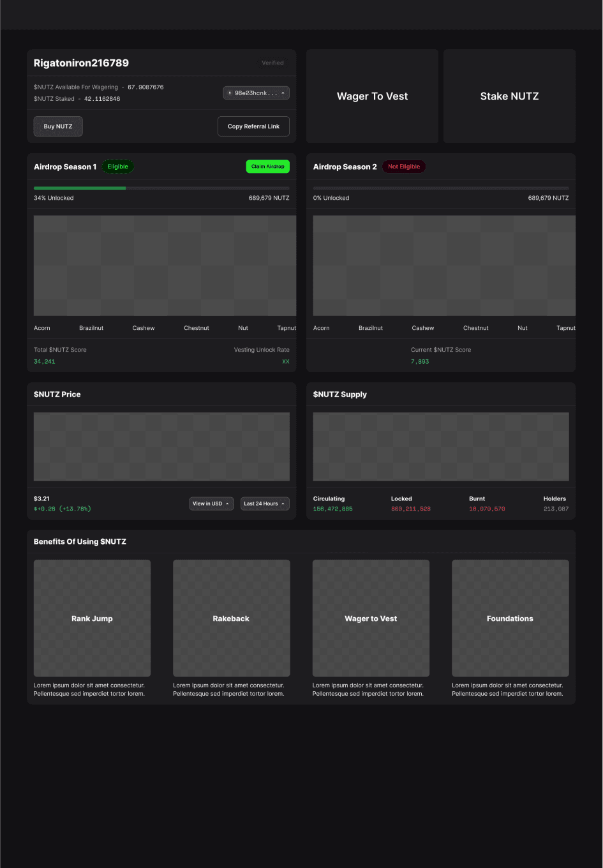Click the Season 1 34% unlock progress bar
Screen dimensions: 603x868
click(161, 188)
